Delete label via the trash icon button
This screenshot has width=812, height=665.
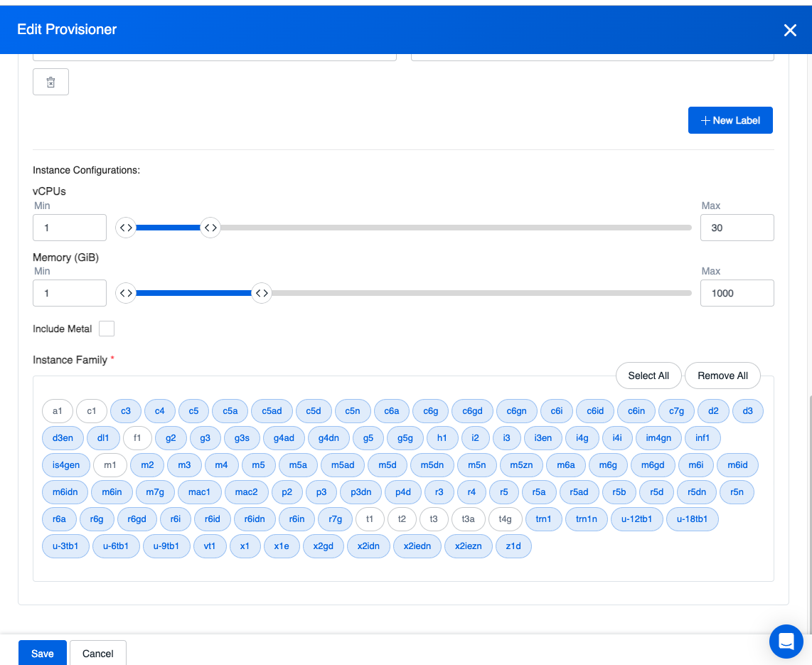click(x=50, y=82)
